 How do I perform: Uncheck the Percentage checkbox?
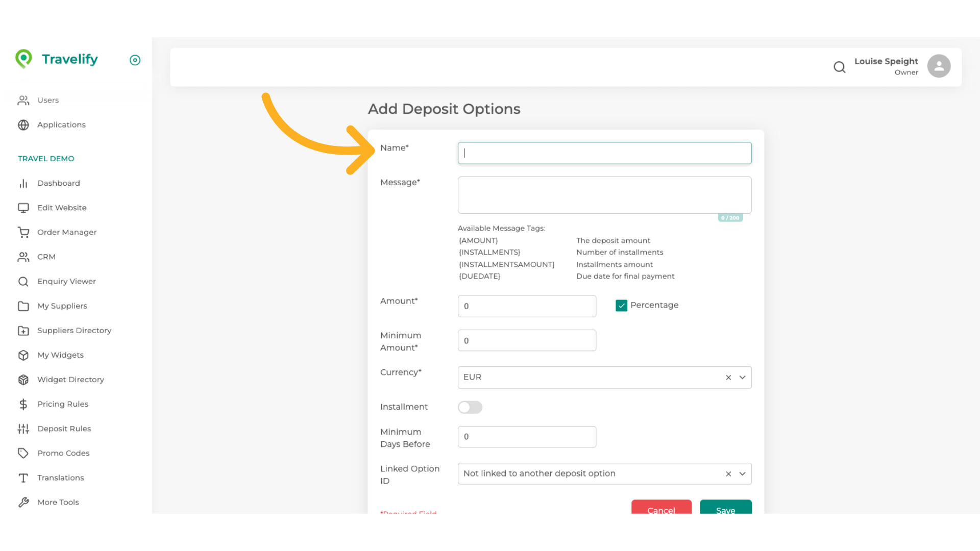coord(621,306)
